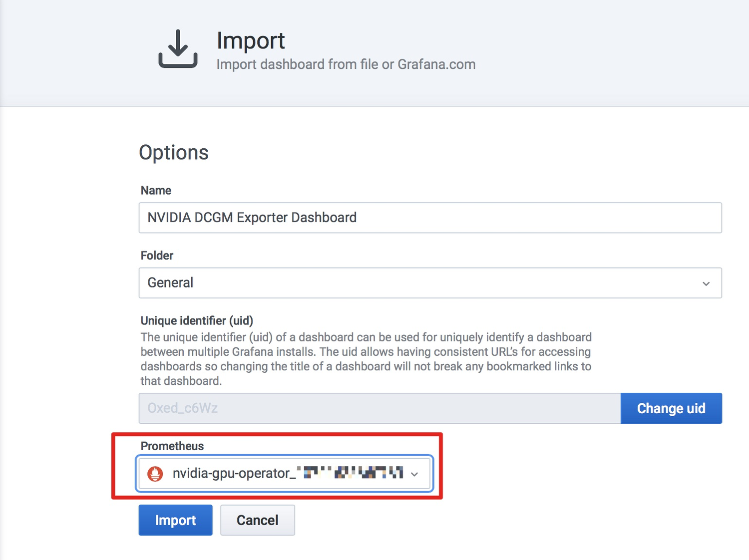The image size is (749, 560).
Task: Click the nvidia-gpu-operator data source name
Action: point(231,473)
